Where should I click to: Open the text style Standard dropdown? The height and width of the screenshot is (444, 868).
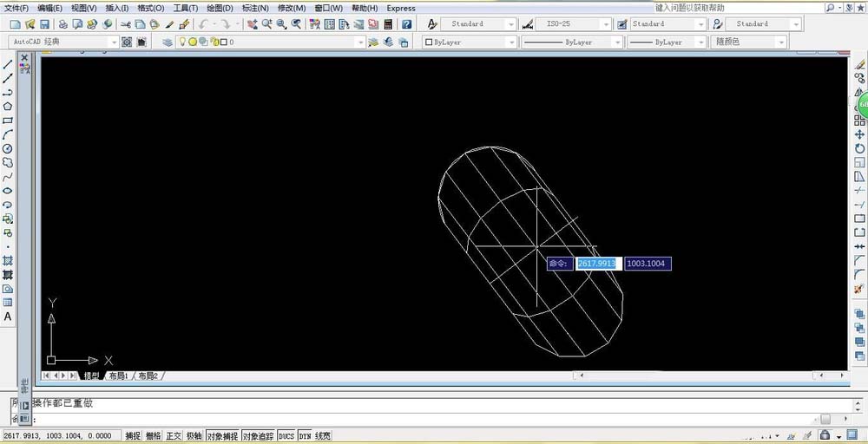478,24
